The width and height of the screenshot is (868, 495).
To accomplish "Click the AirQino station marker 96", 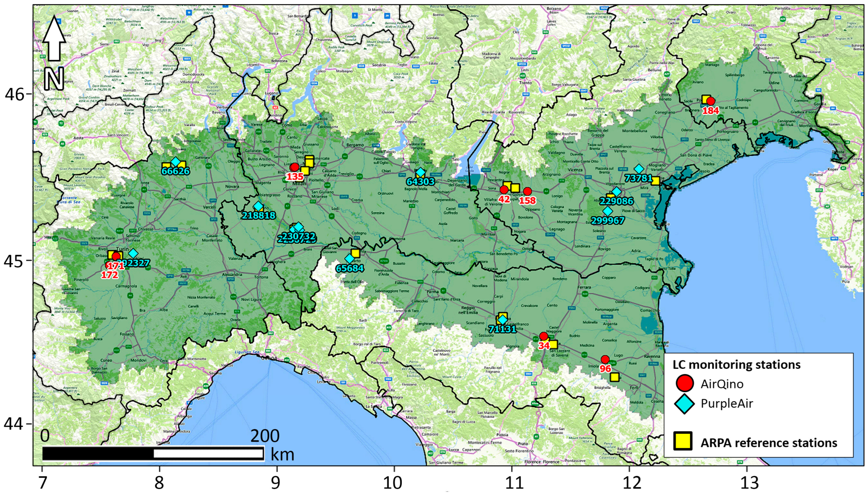I will [605, 359].
